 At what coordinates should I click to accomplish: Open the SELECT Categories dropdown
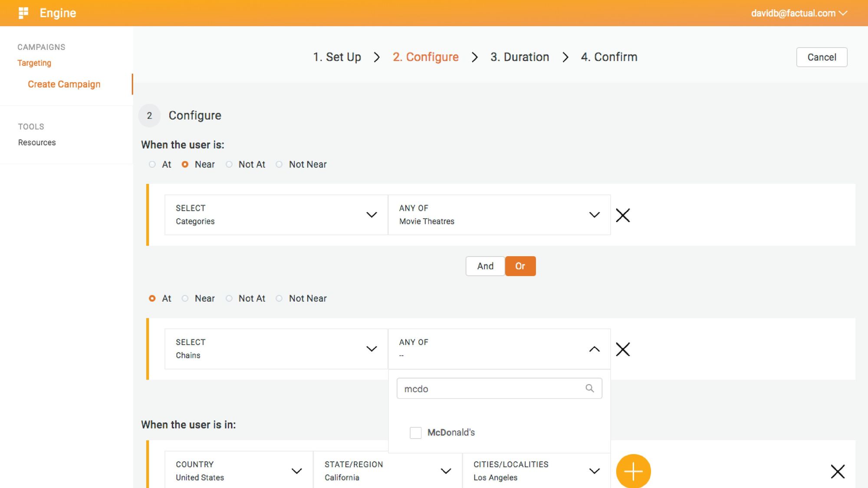click(276, 215)
